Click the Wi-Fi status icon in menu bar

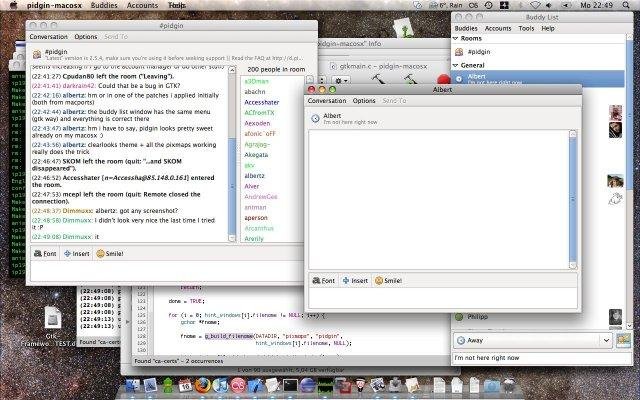[x=535, y=5]
